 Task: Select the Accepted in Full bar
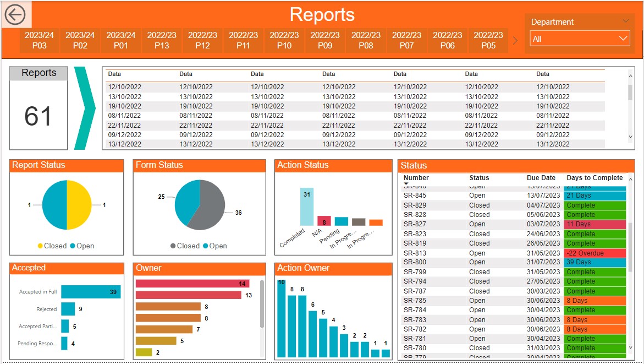click(90, 292)
